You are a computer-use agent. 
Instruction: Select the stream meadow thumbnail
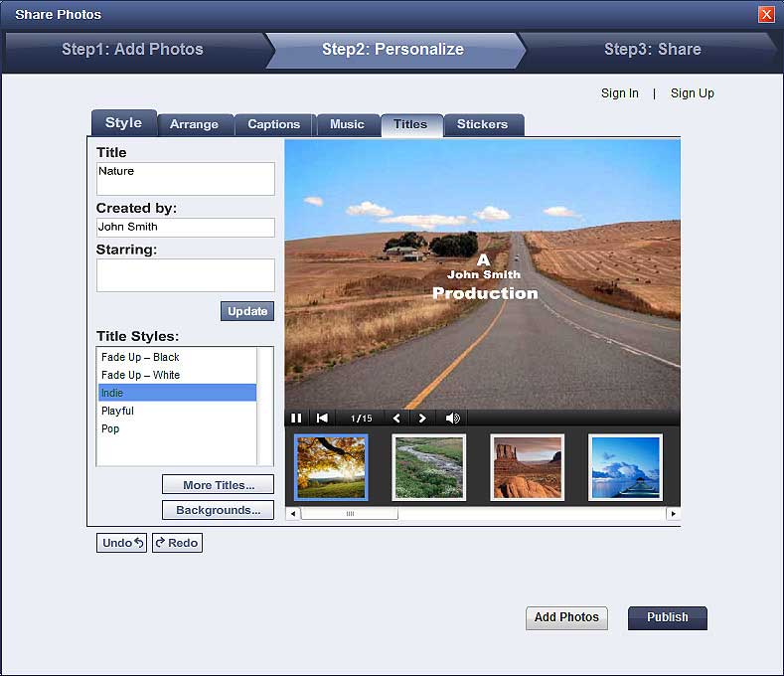(429, 467)
